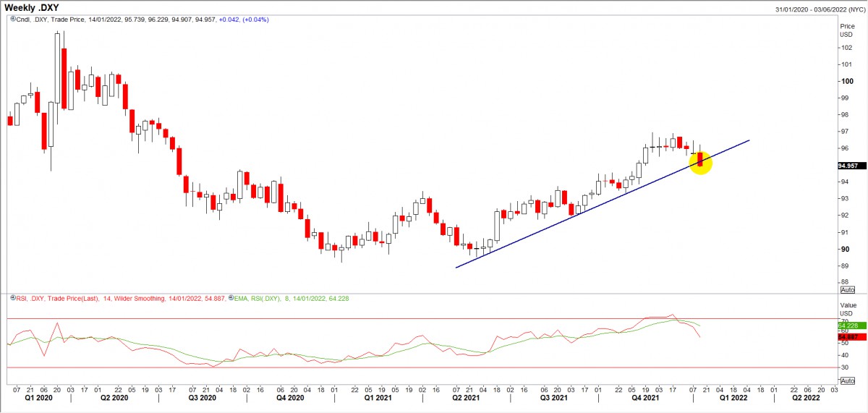The width and height of the screenshot is (868, 413).
Task: Click the red 54.887 RSI value tag
Action: click(847, 337)
